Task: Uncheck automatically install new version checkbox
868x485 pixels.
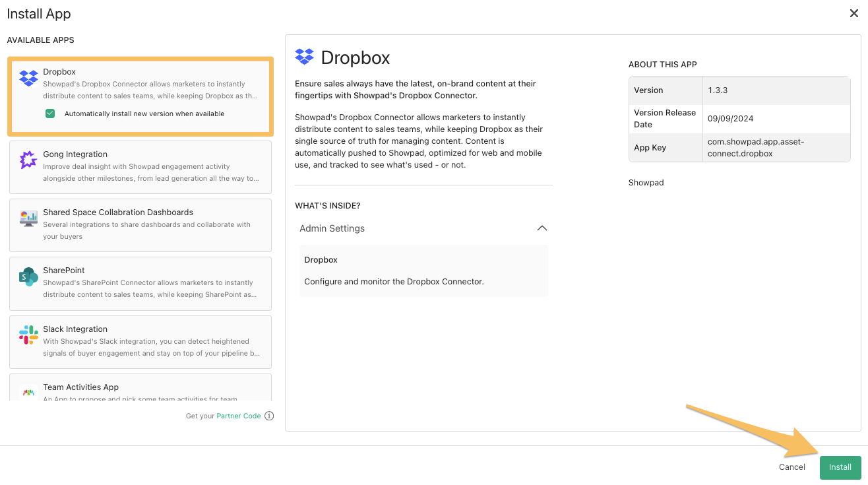Action: click(x=50, y=113)
